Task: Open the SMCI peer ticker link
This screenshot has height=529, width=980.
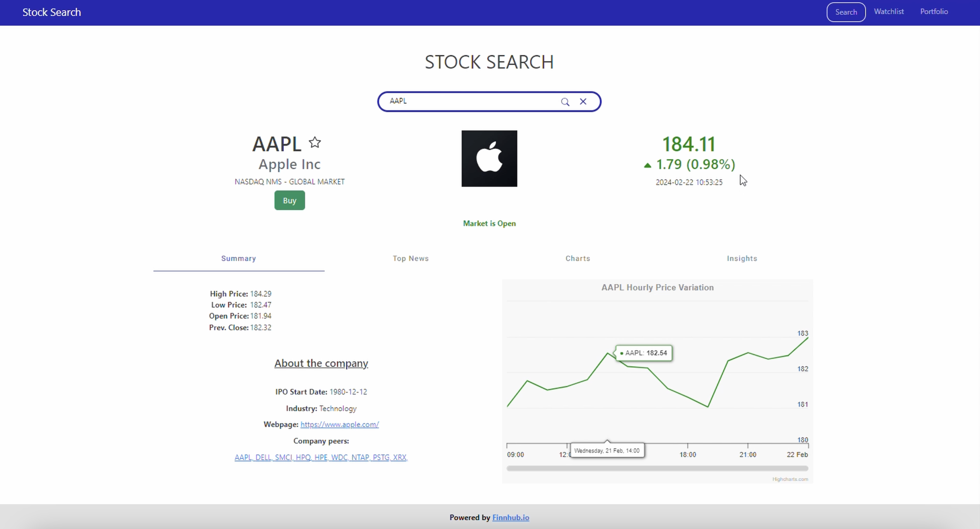Action: [x=283, y=457]
